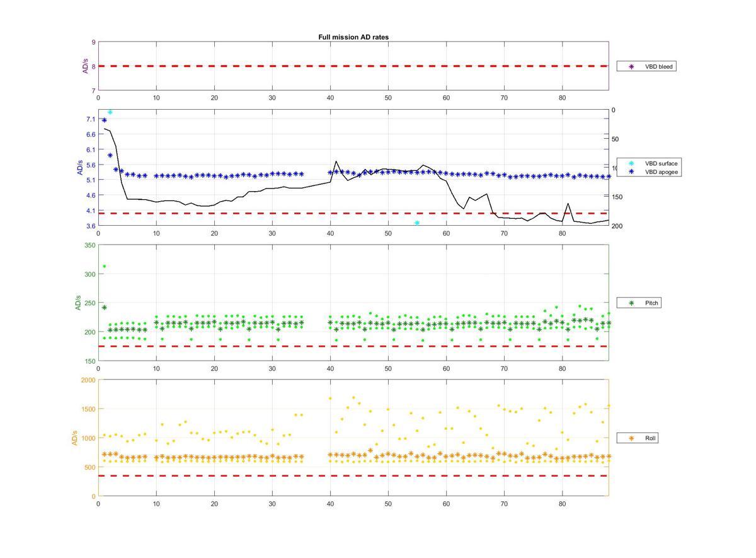
Task: Click the 9 tick on the VBD bleed axis
Action: [x=94, y=42]
